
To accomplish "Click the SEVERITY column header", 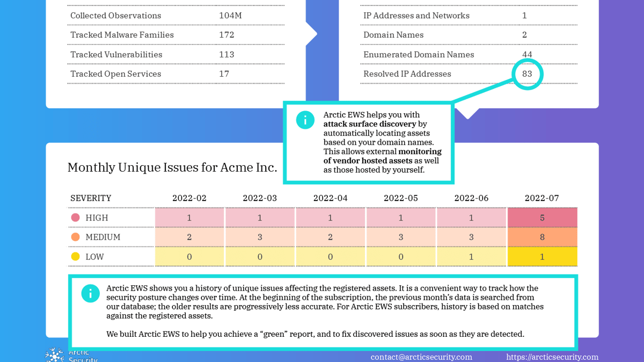I will (x=91, y=198).
